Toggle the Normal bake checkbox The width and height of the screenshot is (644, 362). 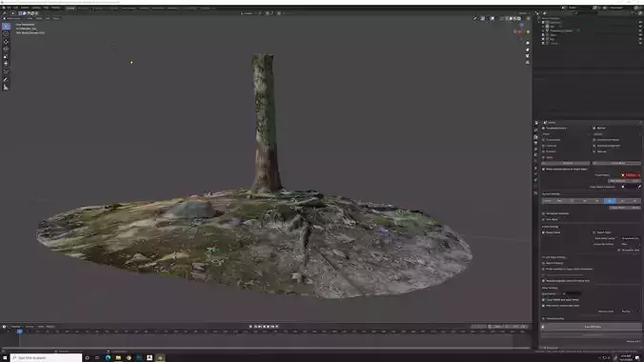[x=594, y=129]
